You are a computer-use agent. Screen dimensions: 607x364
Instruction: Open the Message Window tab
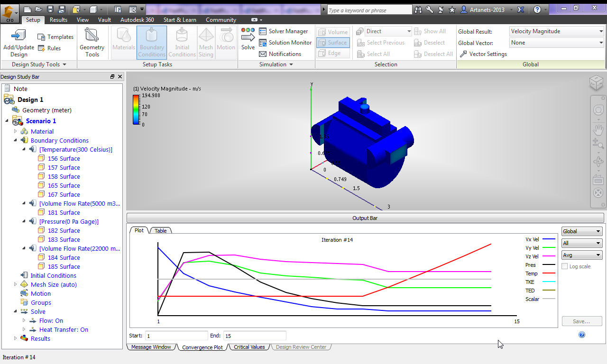[x=151, y=347]
